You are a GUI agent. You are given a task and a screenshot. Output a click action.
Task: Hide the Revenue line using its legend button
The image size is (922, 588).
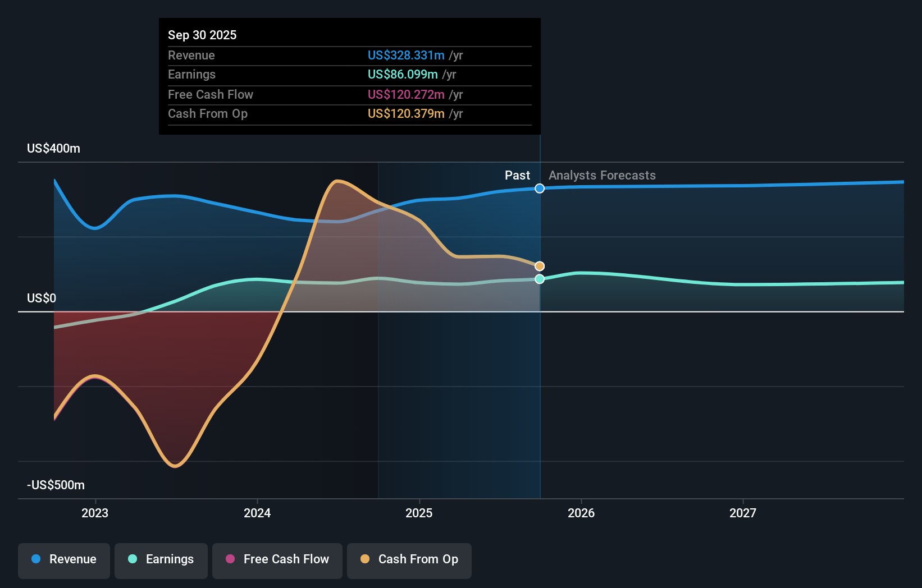63,559
